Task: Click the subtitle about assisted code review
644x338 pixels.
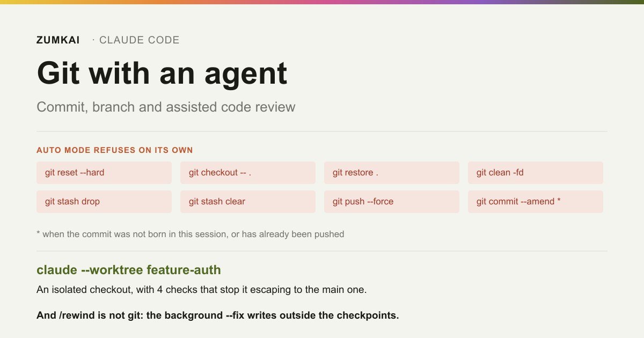Action: [166, 107]
